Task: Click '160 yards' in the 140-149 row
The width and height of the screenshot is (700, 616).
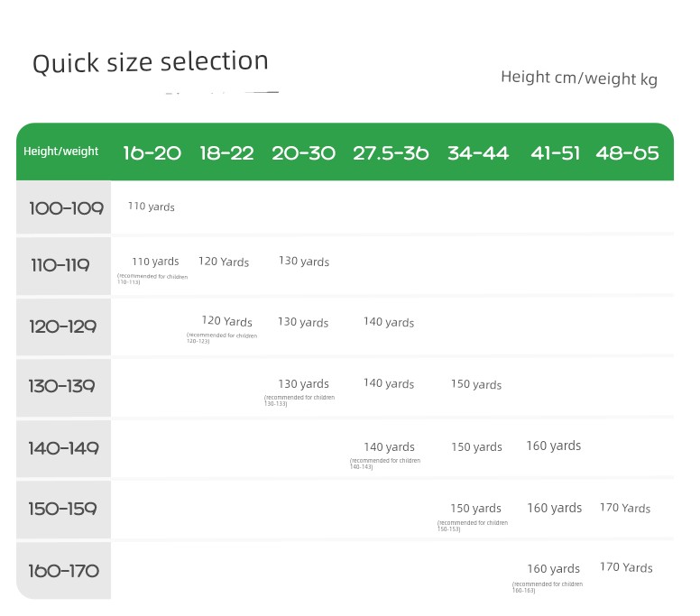Action: pos(554,446)
